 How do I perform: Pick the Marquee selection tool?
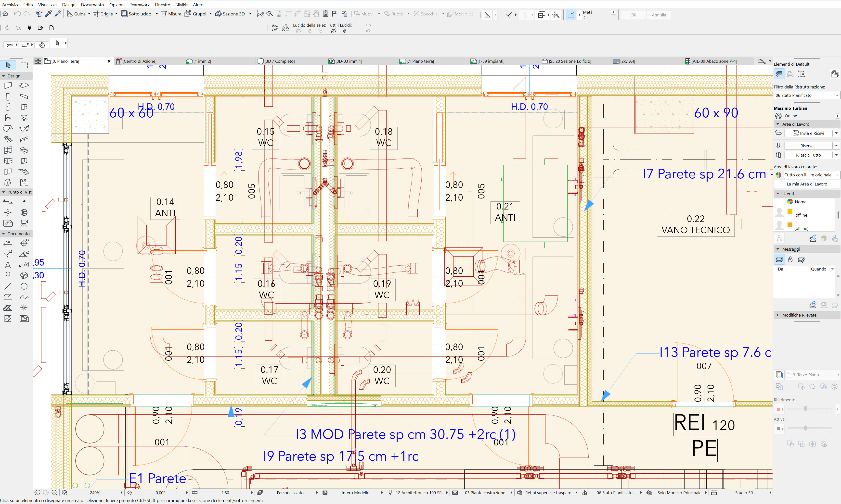click(24, 65)
